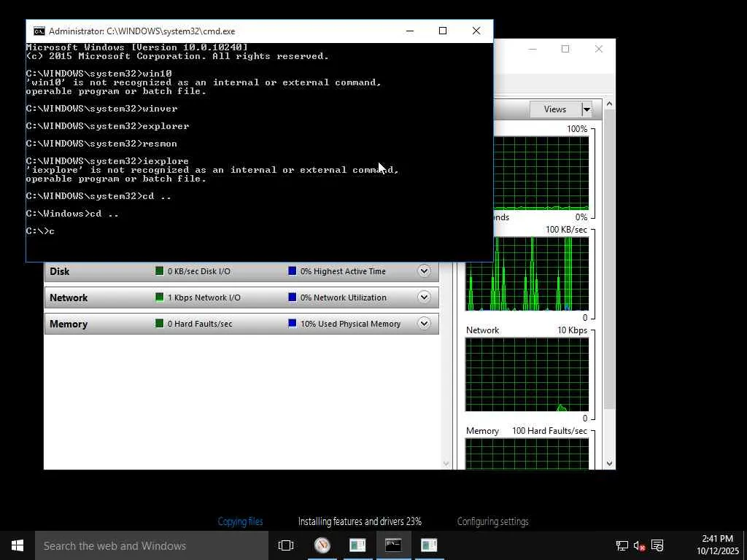Click the 'winver' command line in cmd

(102, 109)
